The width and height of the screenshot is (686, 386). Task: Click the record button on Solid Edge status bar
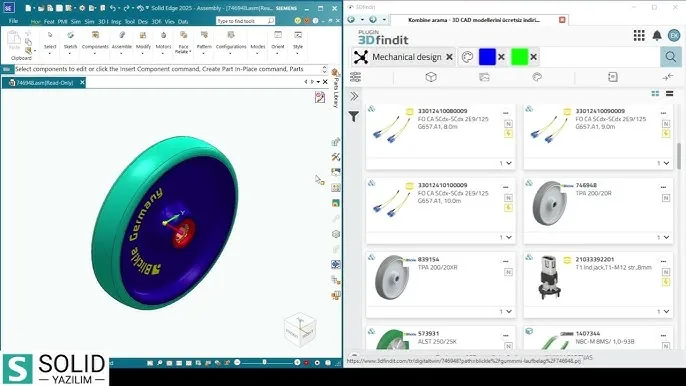pos(307,363)
